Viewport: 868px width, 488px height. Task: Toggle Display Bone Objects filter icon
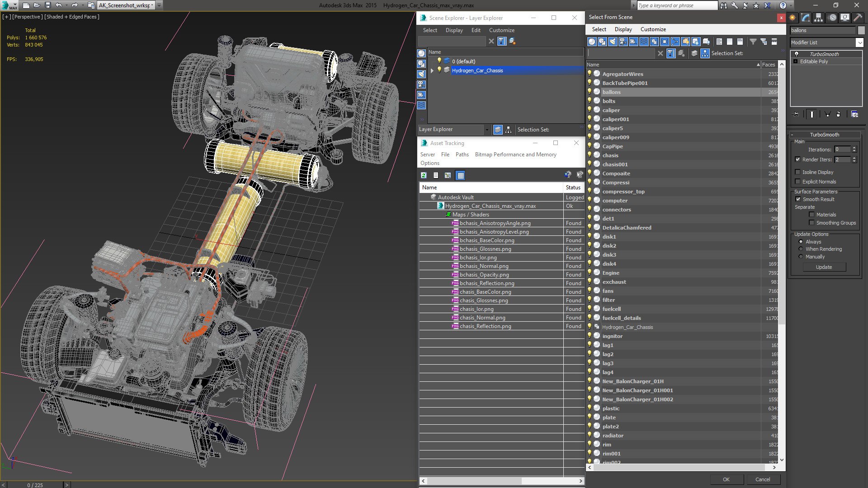[x=675, y=42]
